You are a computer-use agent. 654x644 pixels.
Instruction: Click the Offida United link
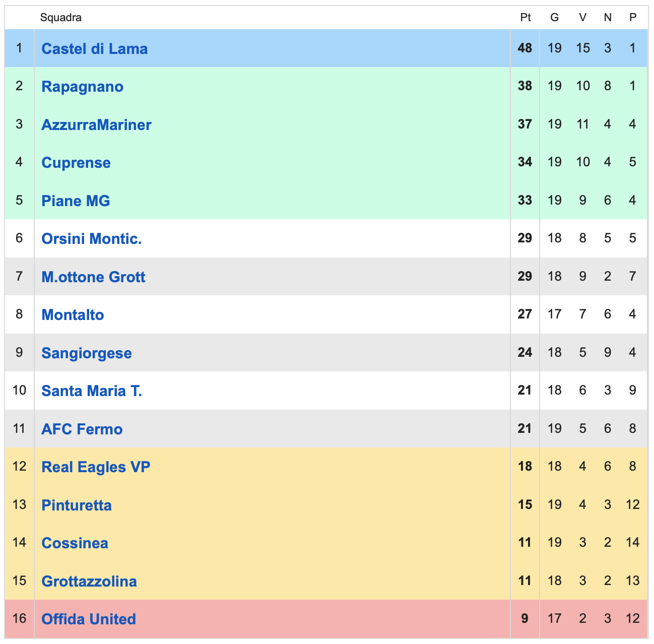[x=89, y=619]
